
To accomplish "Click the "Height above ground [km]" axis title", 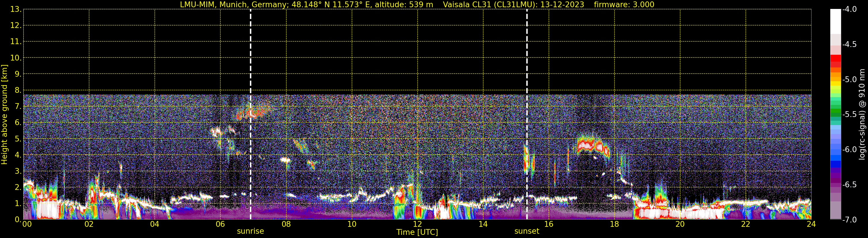I will tap(4, 115).
